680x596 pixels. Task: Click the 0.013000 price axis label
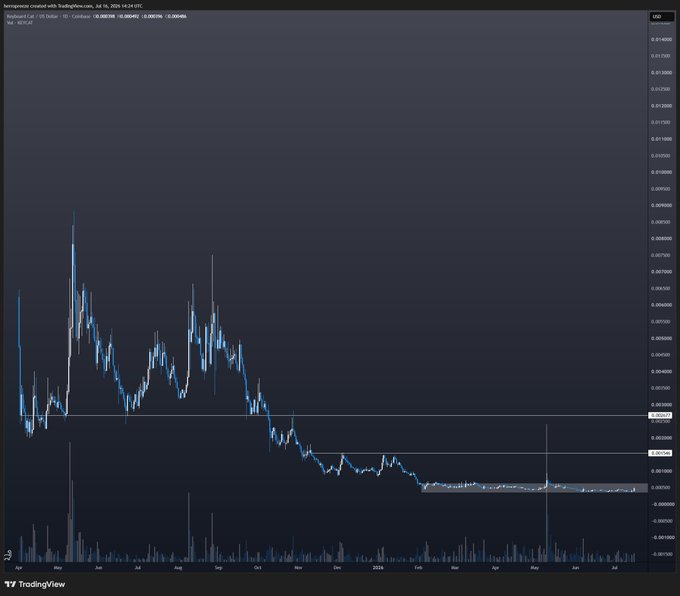[x=661, y=72]
